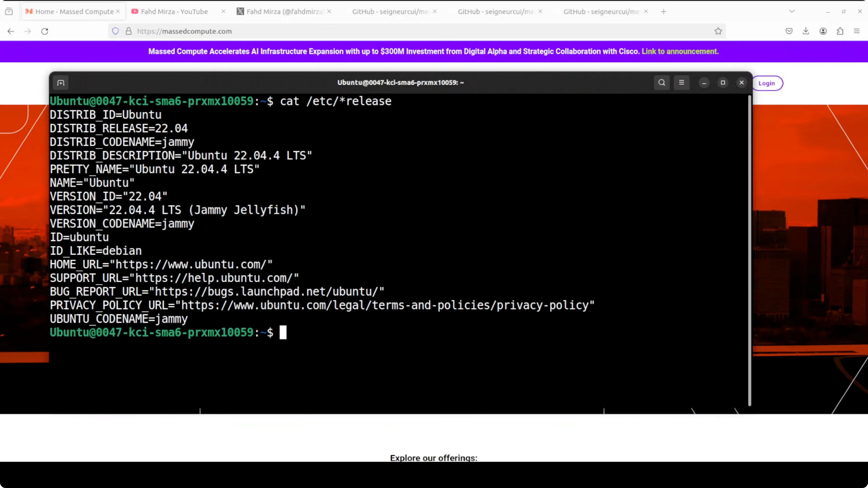
Task: Click the browser back arrow
Action: click(11, 31)
